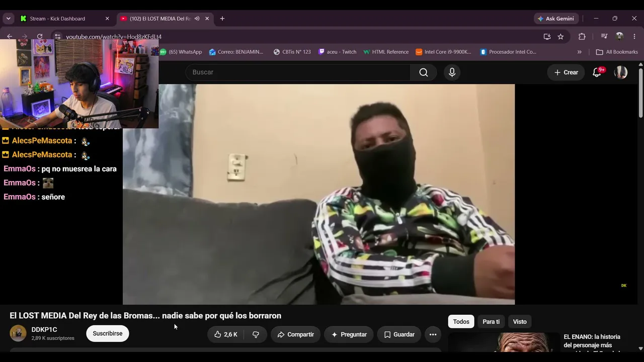Open the browser extensions menu

click(x=582, y=36)
